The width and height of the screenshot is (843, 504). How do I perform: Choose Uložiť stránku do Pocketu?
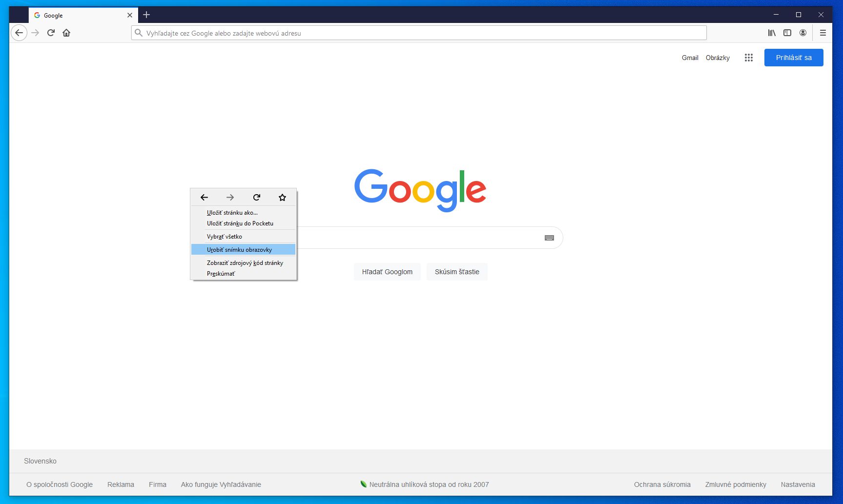click(x=243, y=223)
